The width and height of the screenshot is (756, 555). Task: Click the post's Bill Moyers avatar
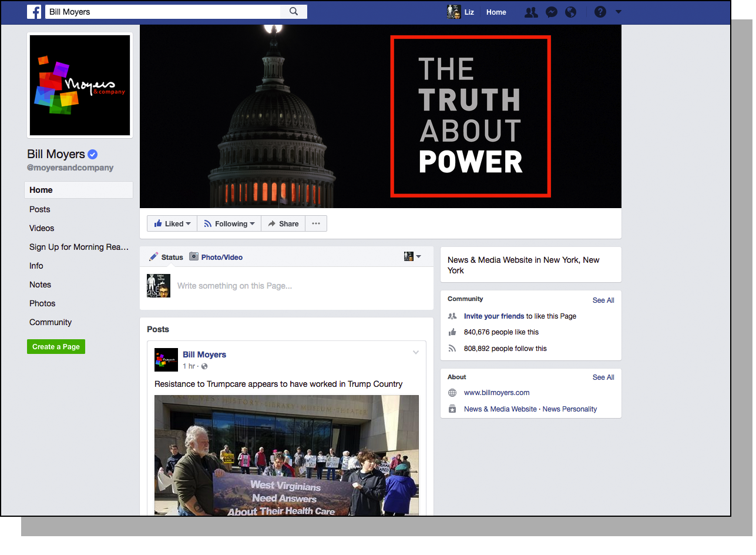166,360
